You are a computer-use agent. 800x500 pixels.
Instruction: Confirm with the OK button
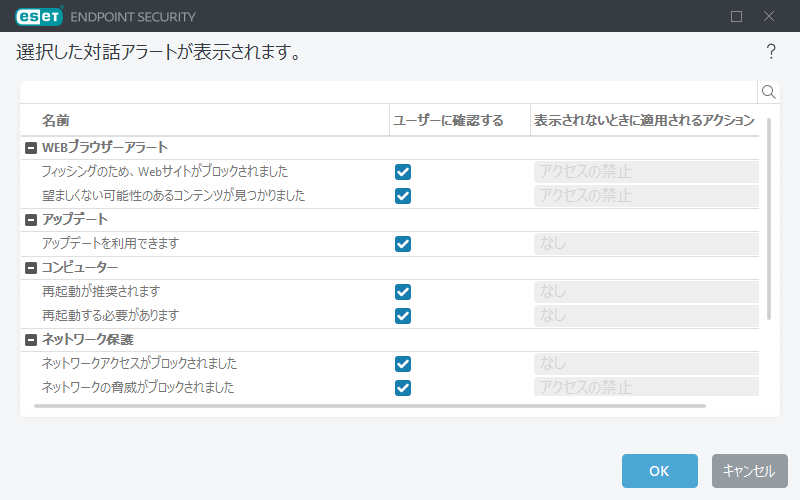659,471
